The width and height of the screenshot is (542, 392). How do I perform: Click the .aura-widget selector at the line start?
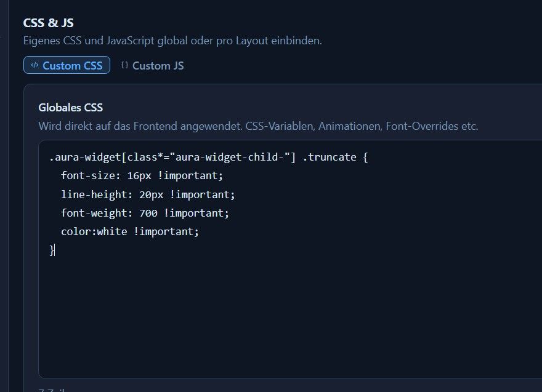coord(85,158)
